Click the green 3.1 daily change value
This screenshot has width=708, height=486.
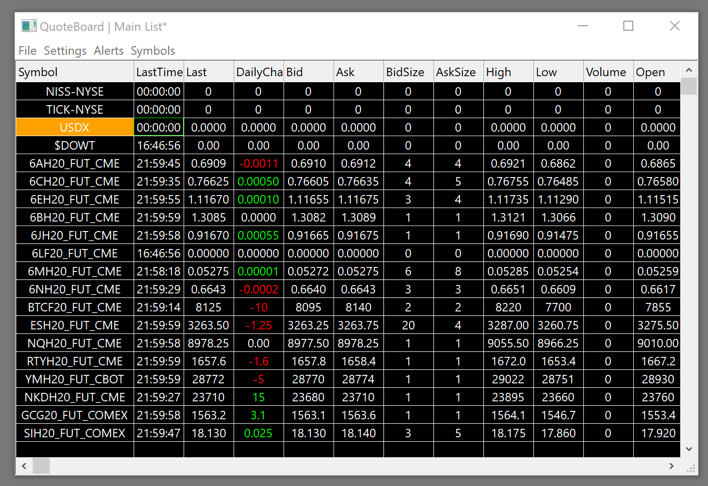259,415
